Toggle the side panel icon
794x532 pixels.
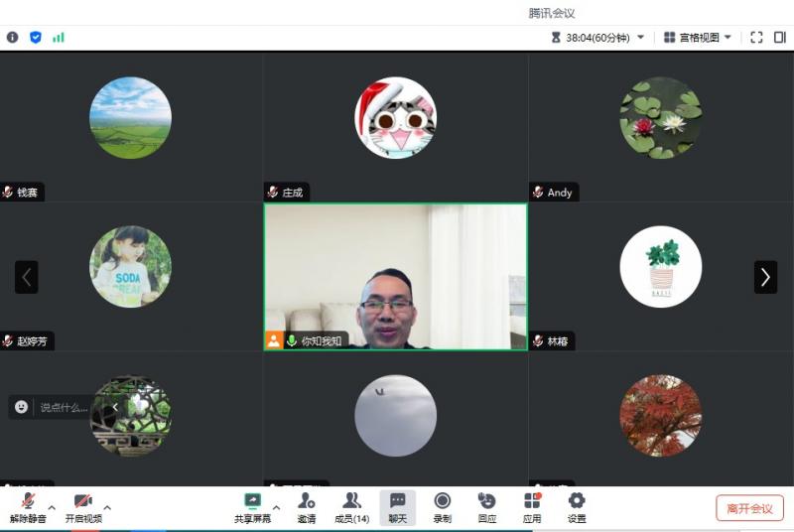click(780, 38)
